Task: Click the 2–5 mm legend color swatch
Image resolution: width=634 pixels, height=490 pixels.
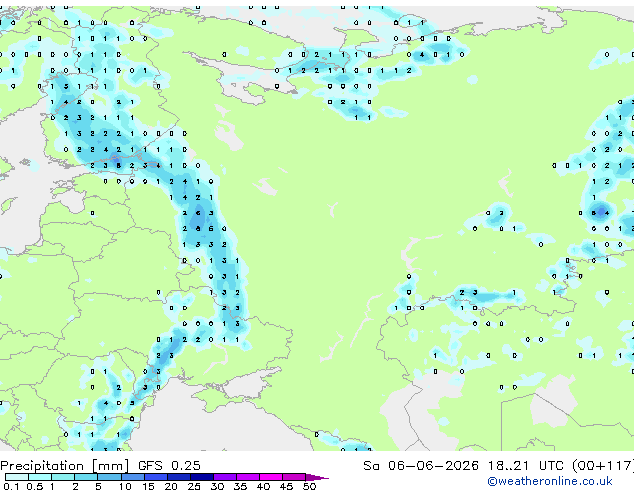Action: click(x=86, y=477)
